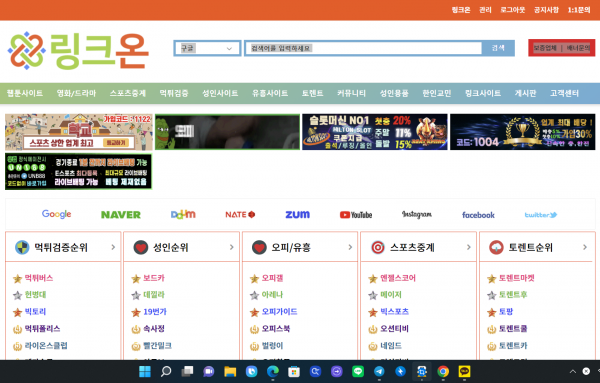Viewport: 600px width, 383px height.
Task: Expand the 먹튀검증순위 panel arrow
Action: [x=113, y=247]
